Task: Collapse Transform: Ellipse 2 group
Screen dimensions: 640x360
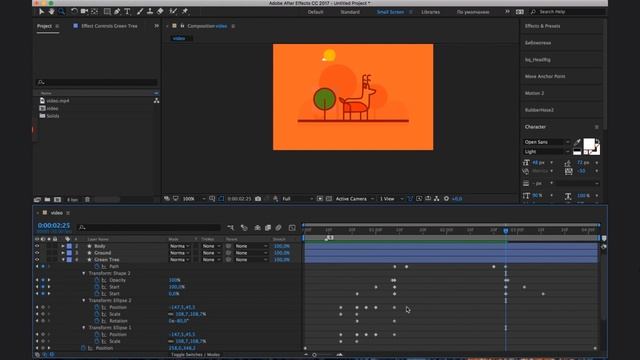Action: tap(84, 300)
